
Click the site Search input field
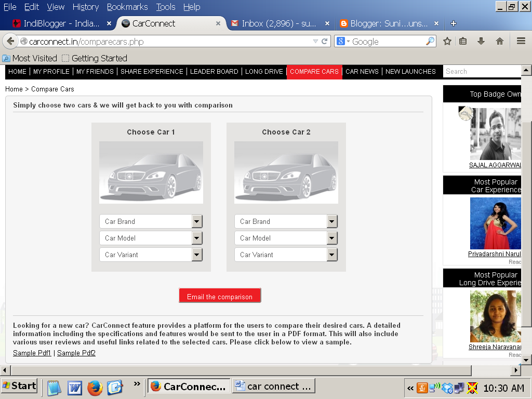482,72
